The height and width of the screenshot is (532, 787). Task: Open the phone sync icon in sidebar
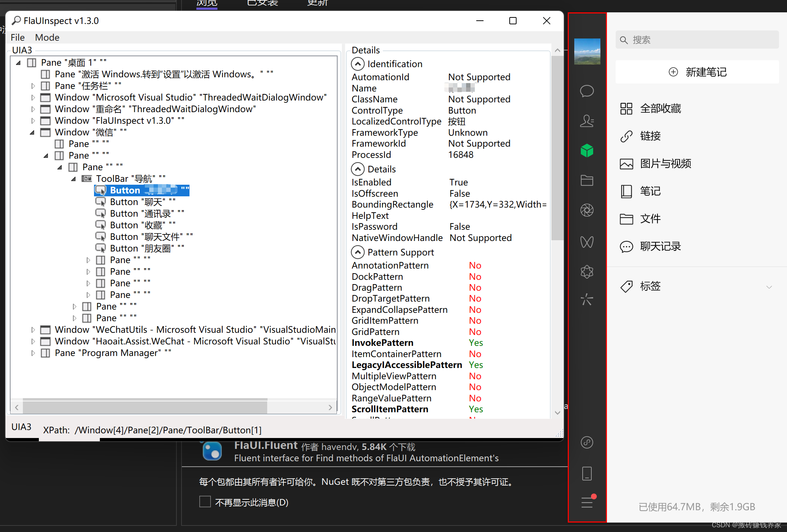587,473
